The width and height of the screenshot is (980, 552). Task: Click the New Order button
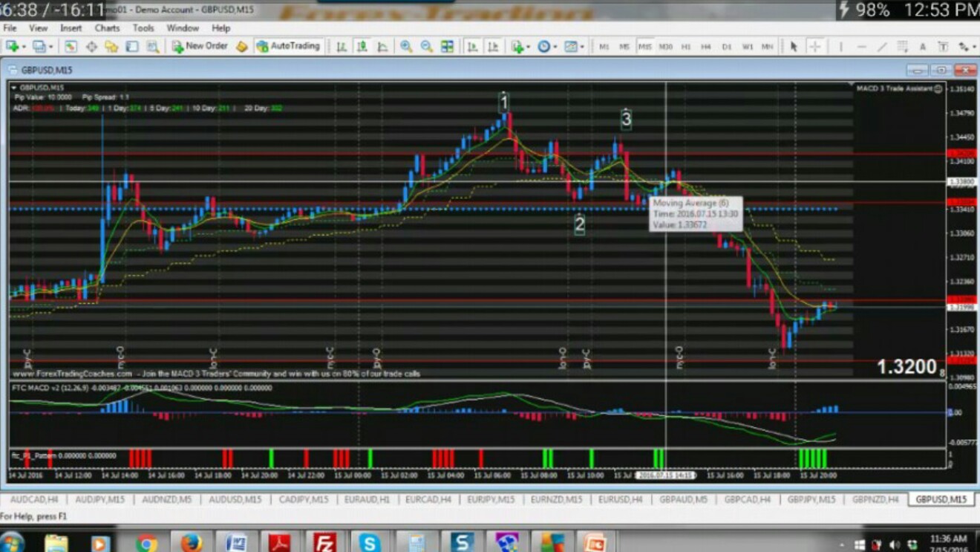point(200,46)
